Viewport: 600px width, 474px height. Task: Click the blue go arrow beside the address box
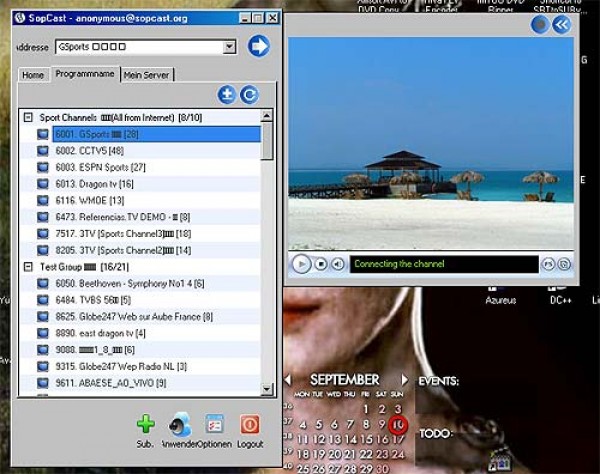tap(259, 46)
